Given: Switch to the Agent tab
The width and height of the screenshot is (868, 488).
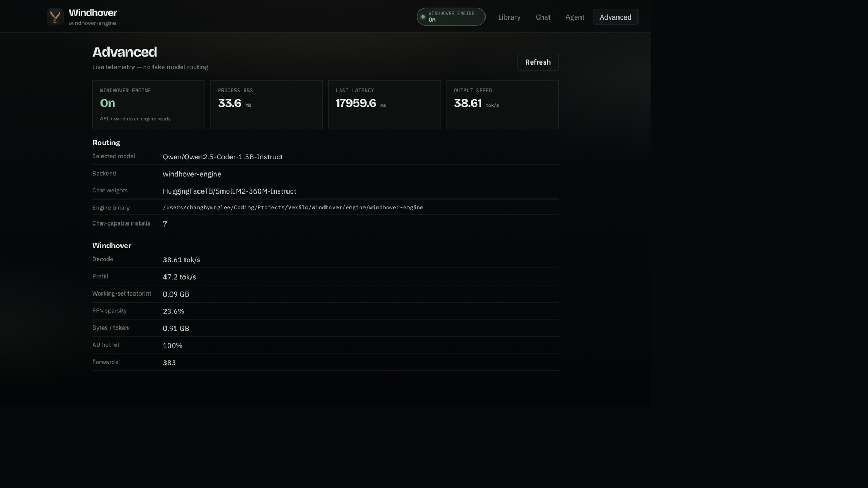Looking at the screenshot, I should pos(575,17).
